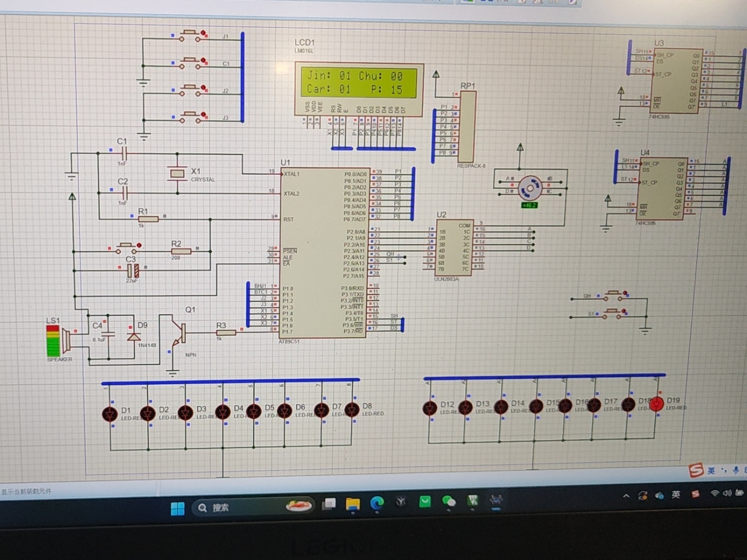Click the SH_CP pin label on U3
Image resolution: width=747 pixels, height=560 pixels.
pos(665,55)
